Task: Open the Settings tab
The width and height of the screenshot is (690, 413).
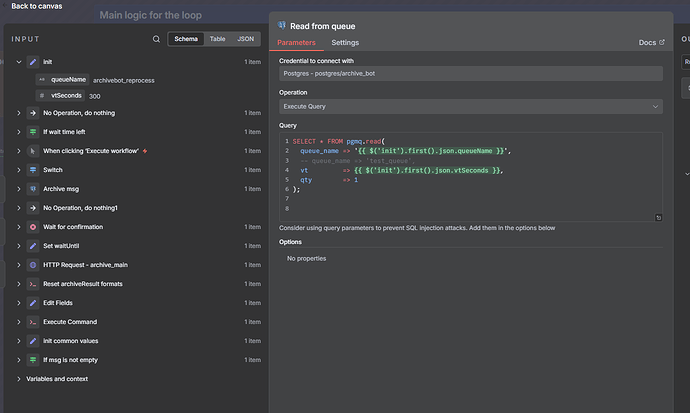Action: (345, 43)
